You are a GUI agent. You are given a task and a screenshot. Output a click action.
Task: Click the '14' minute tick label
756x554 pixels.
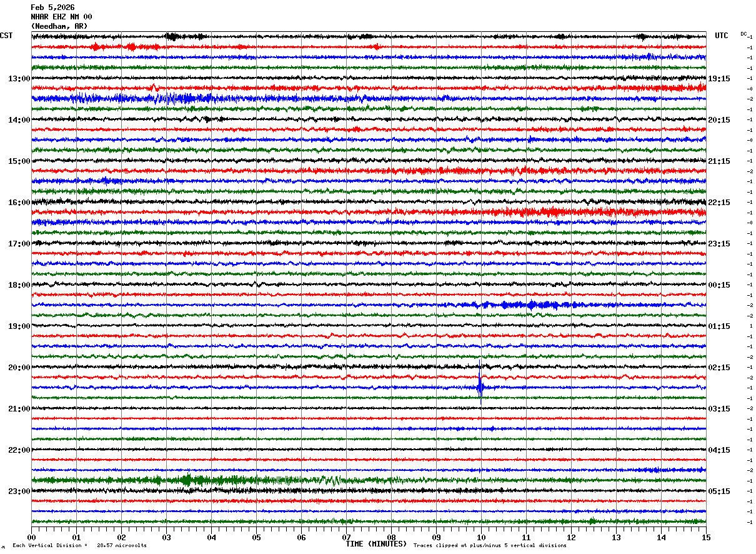click(661, 537)
